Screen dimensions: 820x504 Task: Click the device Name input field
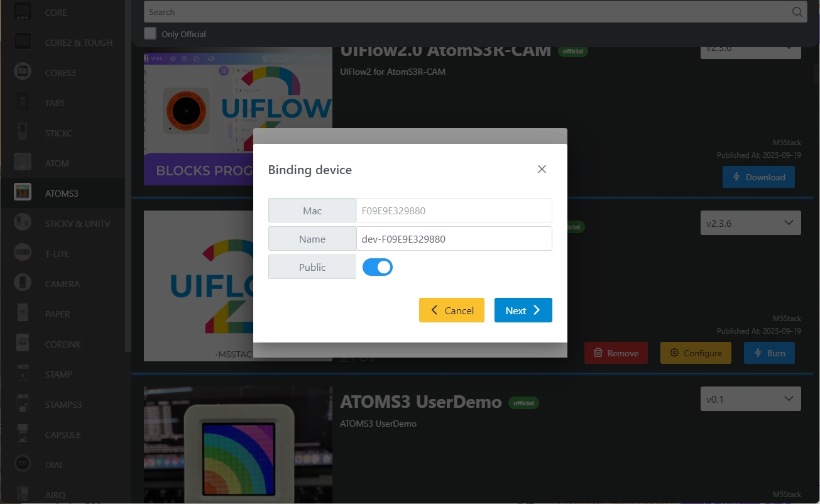coord(454,239)
